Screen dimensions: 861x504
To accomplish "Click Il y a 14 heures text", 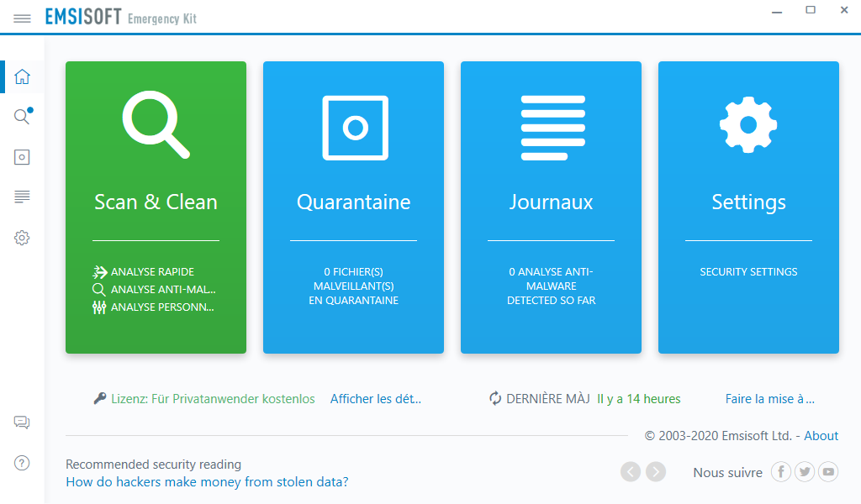I will [639, 399].
